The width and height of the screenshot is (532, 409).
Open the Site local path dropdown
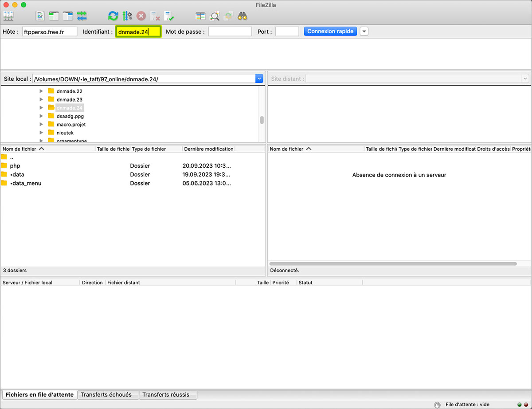click(x=259, y=79)
